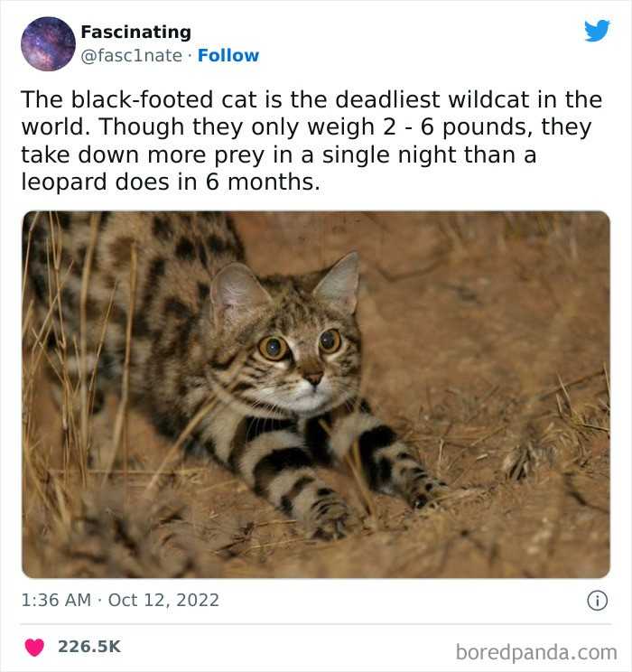Click the cat's nose in photo
Screen dimensions: 632x672
click(x=312, y=378)
